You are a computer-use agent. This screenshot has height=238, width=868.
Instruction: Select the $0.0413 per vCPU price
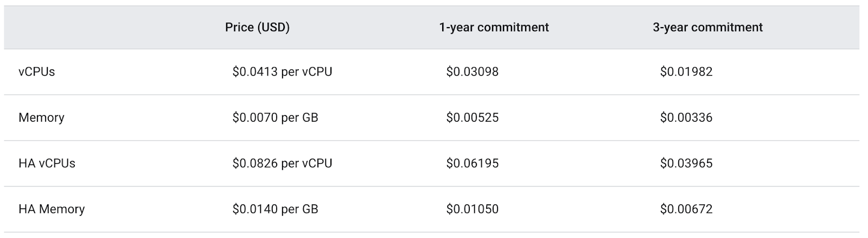(282, 72)
